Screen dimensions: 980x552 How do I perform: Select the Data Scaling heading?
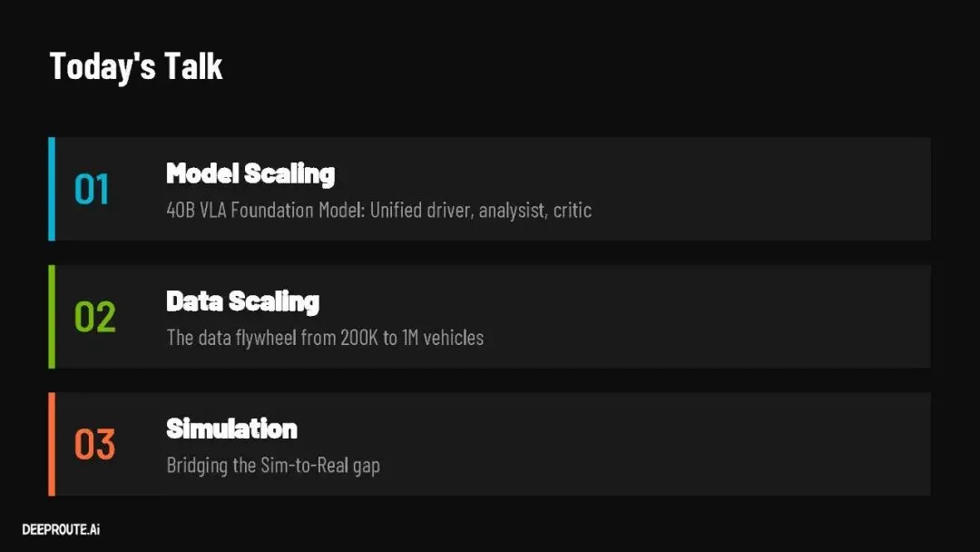[x=242, y=301]
